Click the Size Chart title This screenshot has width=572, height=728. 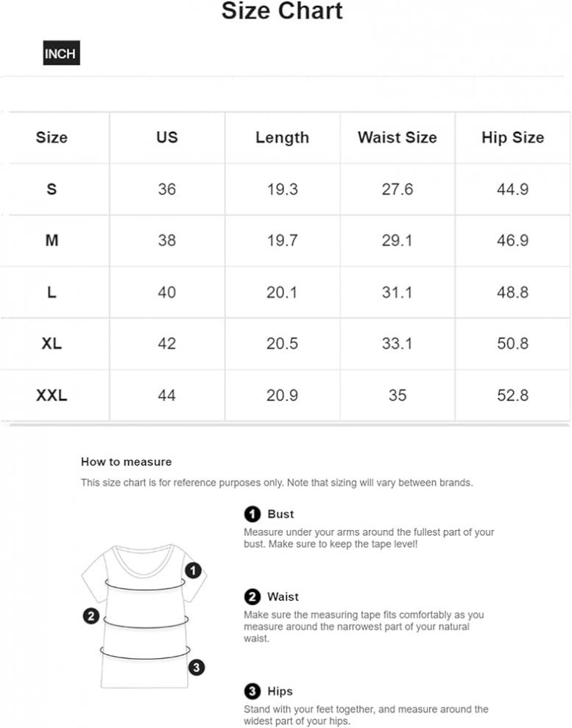point(282,11)
